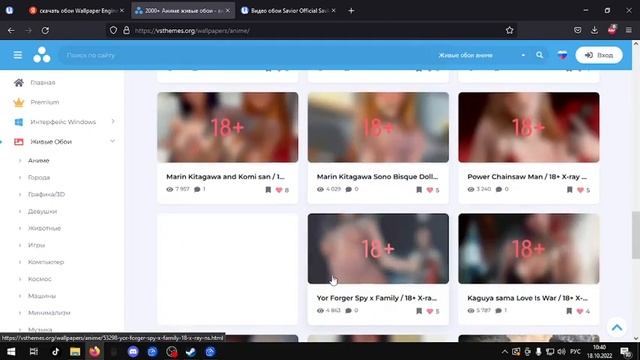
Task: Bookmark this page with the star icon
Action: 509,30
